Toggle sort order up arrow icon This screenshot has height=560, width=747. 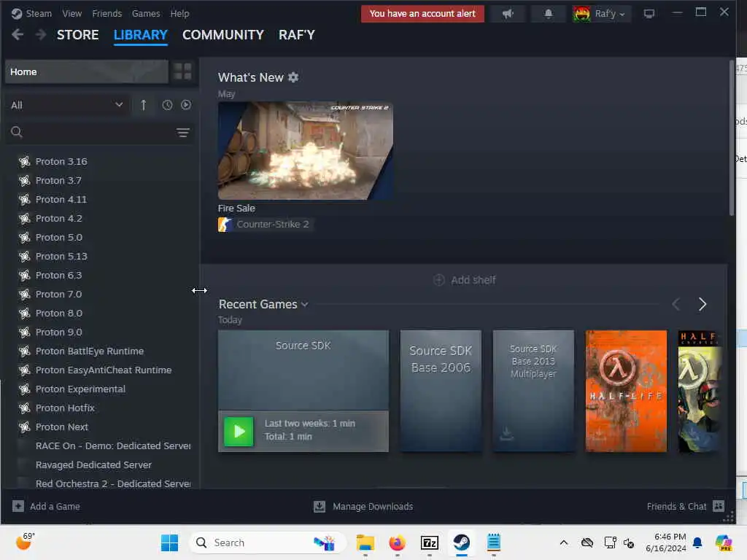coord(144,105)
